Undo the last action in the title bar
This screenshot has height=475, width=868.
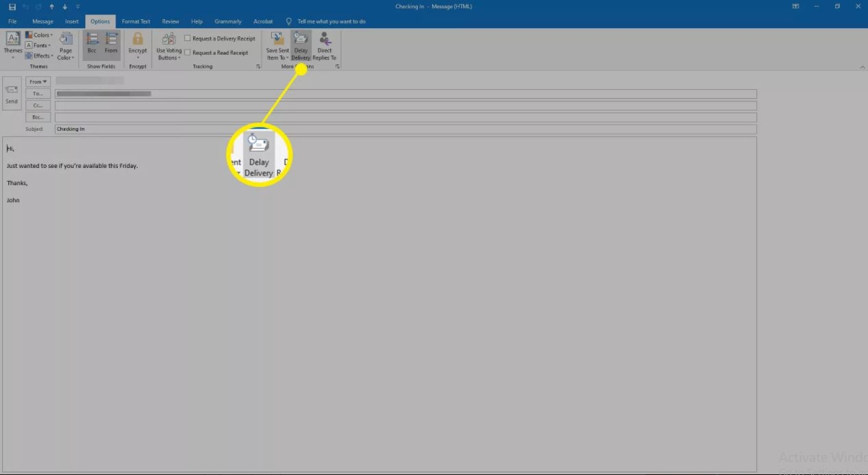[x=26, y=7]
